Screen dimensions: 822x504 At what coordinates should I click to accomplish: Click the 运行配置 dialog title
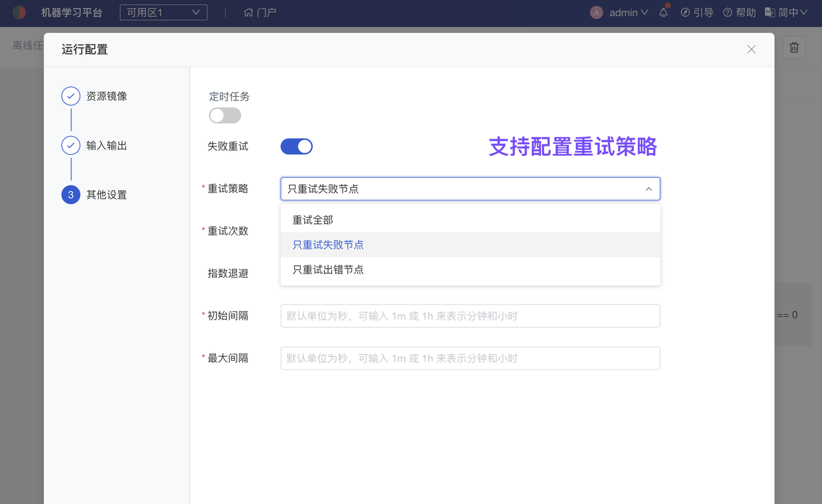[x=85, y=49]
